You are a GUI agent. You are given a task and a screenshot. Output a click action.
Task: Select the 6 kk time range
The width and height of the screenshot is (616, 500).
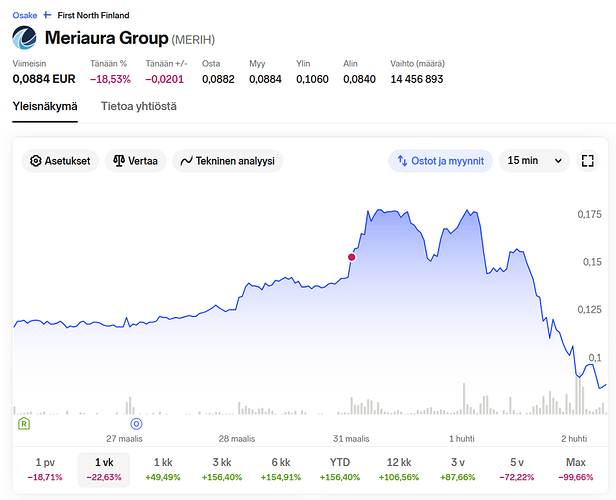click(281, 469)
